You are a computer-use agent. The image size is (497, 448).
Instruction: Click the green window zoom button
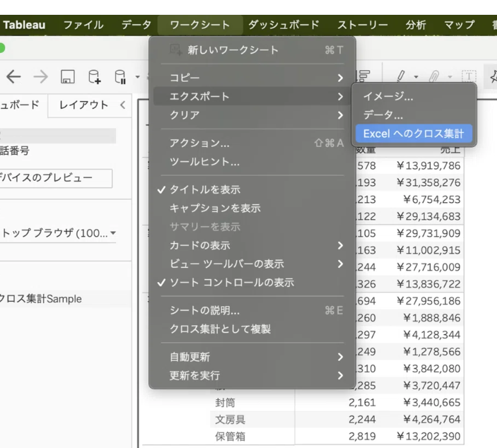coord(1,48)
